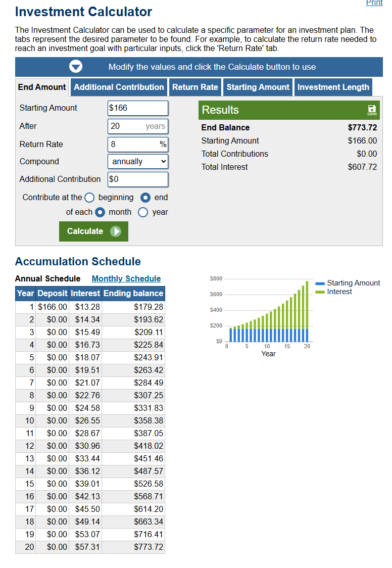This screenshot has height=568, width=392.
Task: Click the year 20 interest $57.31
Action: [87, 547]
